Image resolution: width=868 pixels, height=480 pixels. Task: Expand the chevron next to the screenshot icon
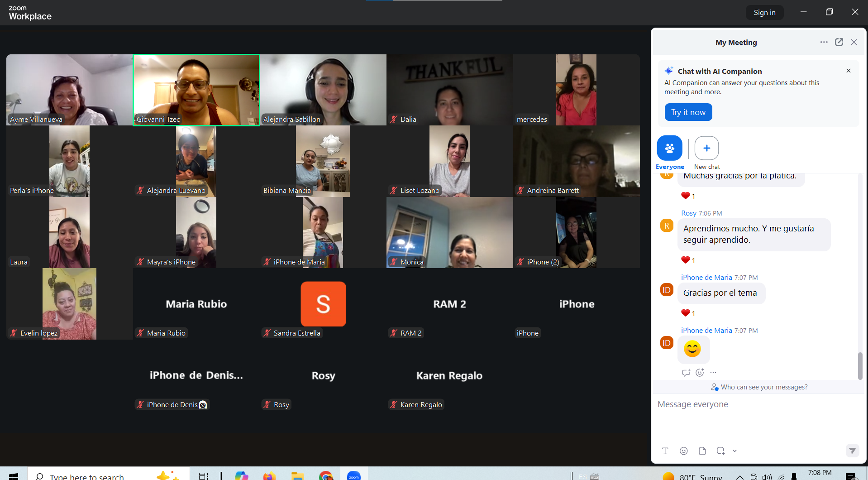point(734,451)
